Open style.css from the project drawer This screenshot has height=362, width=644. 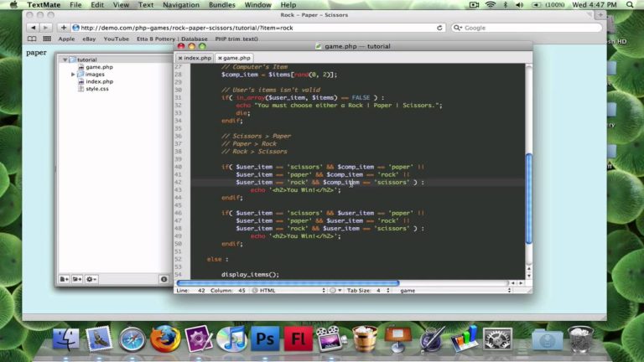[97, 89]
